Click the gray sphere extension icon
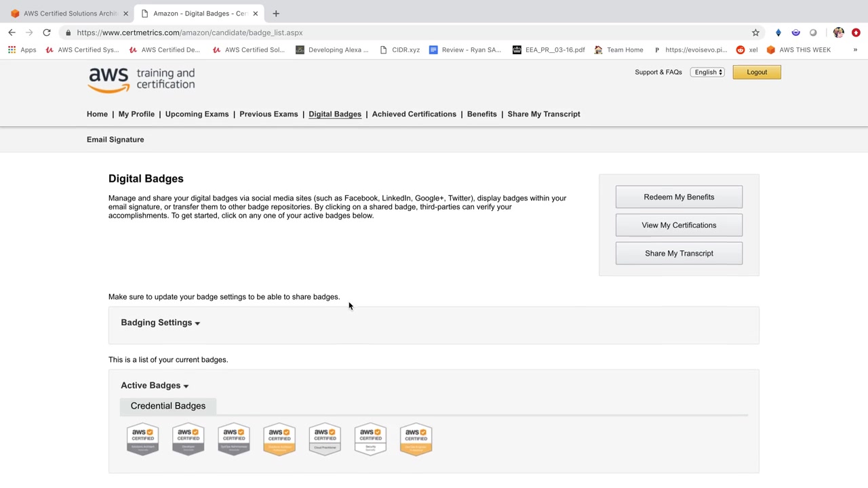Screen dimensions: 868x488 (x=813, y=33)
